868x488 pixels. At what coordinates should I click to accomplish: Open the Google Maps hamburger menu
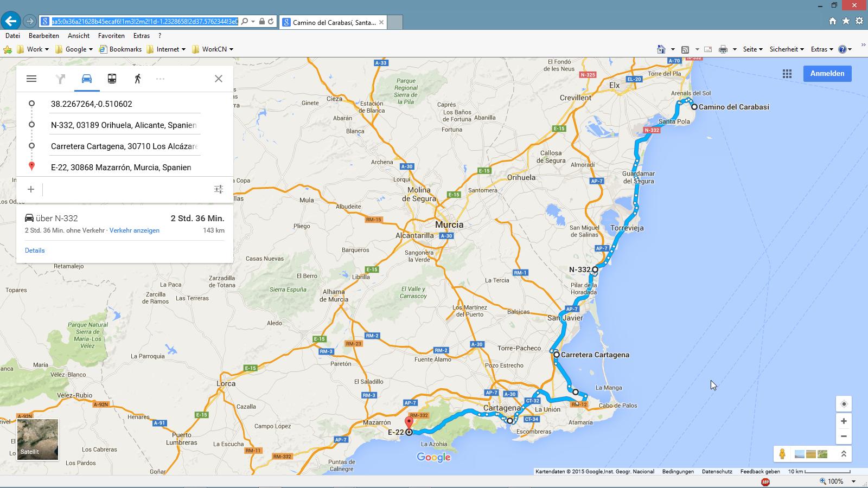(31, 79)
